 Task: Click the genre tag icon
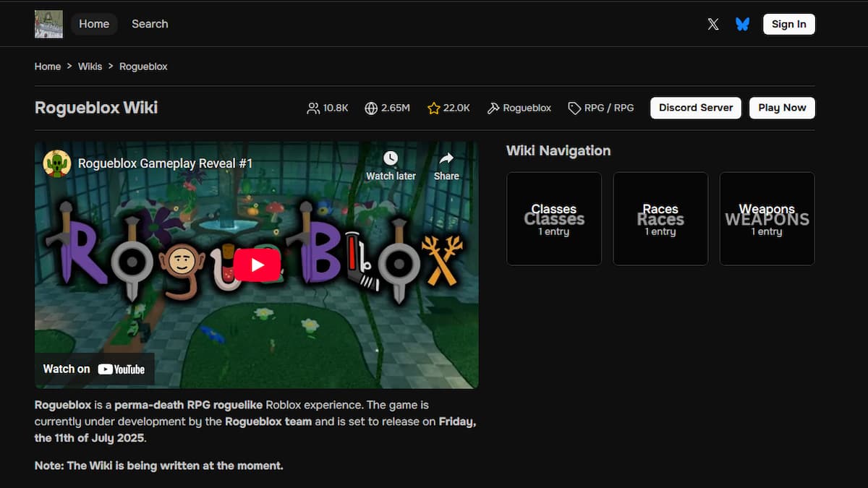tap(574, 108)
